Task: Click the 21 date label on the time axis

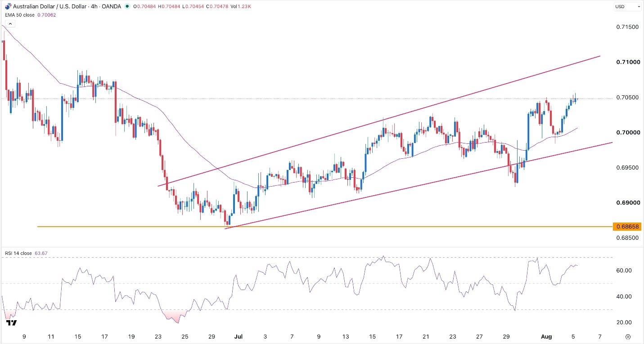Action: click(x=426, y=336)
